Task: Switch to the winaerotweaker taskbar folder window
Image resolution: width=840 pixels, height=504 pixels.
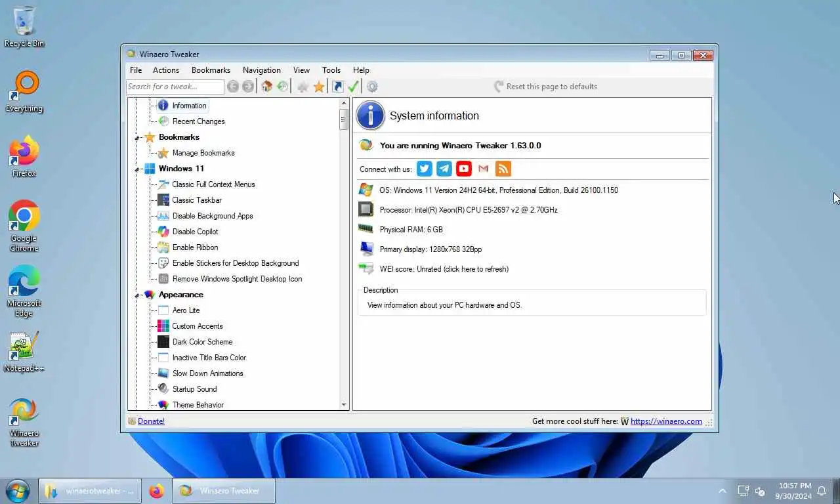Action: [90, 491]
